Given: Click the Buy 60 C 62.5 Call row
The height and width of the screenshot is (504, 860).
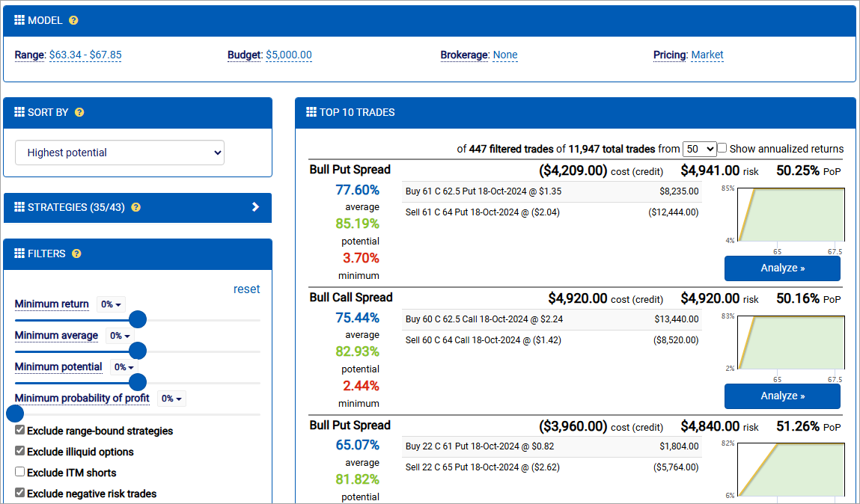Looking at the screenshot, I should (552, 319).
